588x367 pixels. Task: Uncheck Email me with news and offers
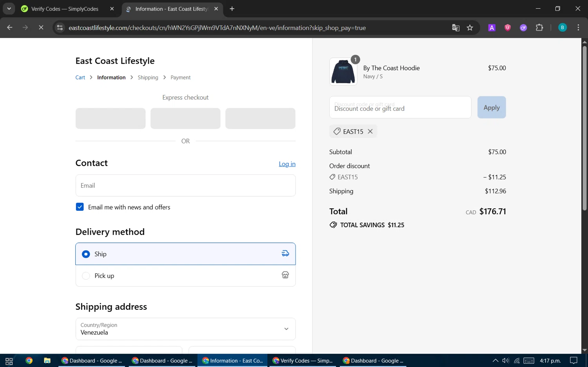80,207
